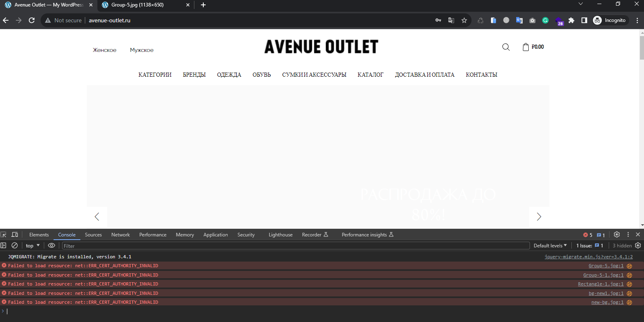Switch to the Sources tab

tap(93, 235)
